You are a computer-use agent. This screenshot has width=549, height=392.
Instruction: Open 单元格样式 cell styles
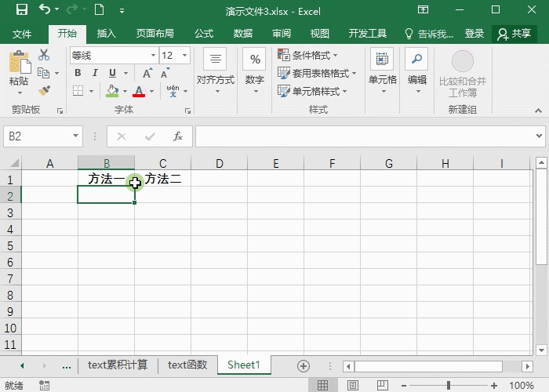tap(312, 92)
